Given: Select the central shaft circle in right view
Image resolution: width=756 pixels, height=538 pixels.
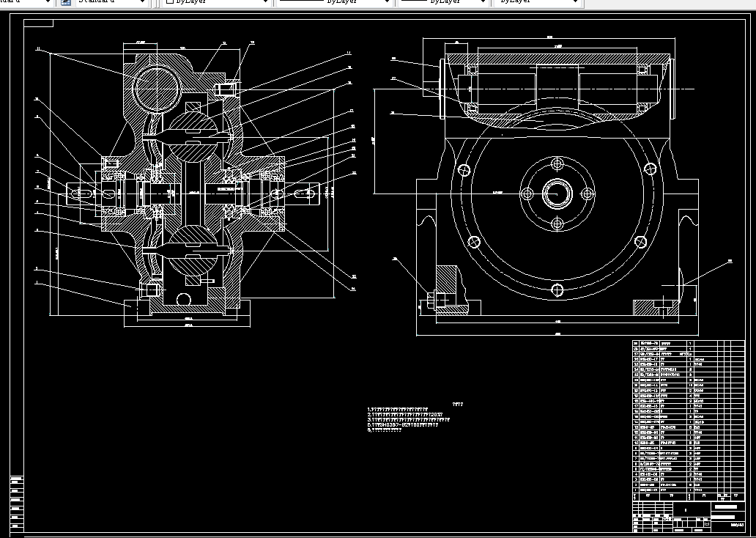Looking at the screenshot, I should (557, 194).
